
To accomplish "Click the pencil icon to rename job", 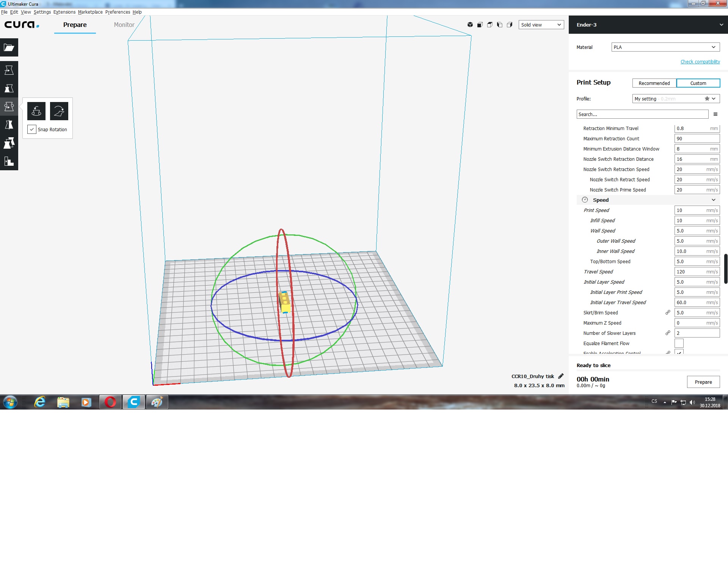I will 561,376.
